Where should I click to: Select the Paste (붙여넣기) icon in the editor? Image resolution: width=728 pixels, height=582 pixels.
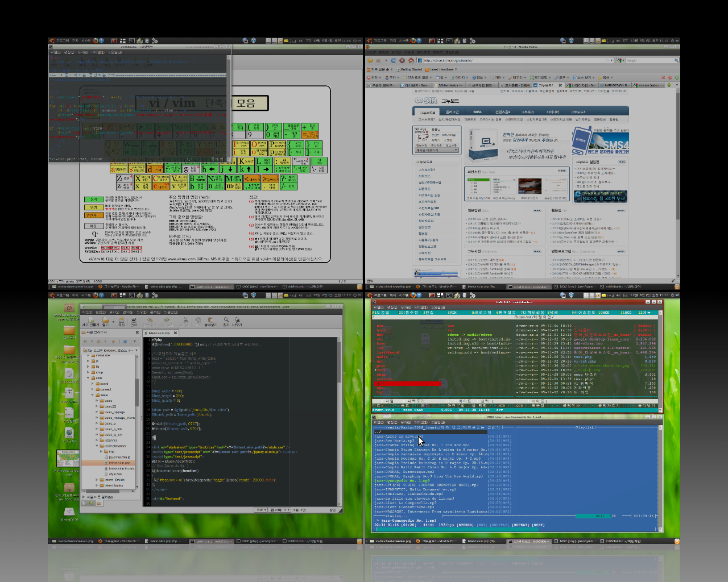(x=212, y=321)
